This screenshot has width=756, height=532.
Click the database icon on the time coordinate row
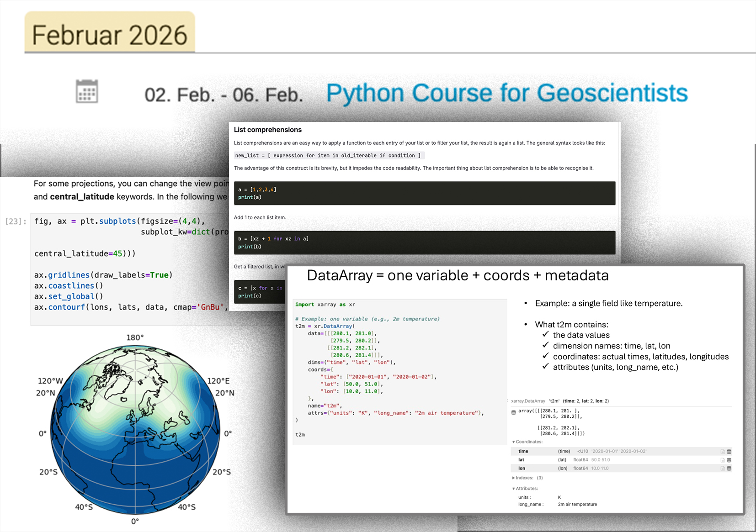pyautogui.click(x=729, y=451)
